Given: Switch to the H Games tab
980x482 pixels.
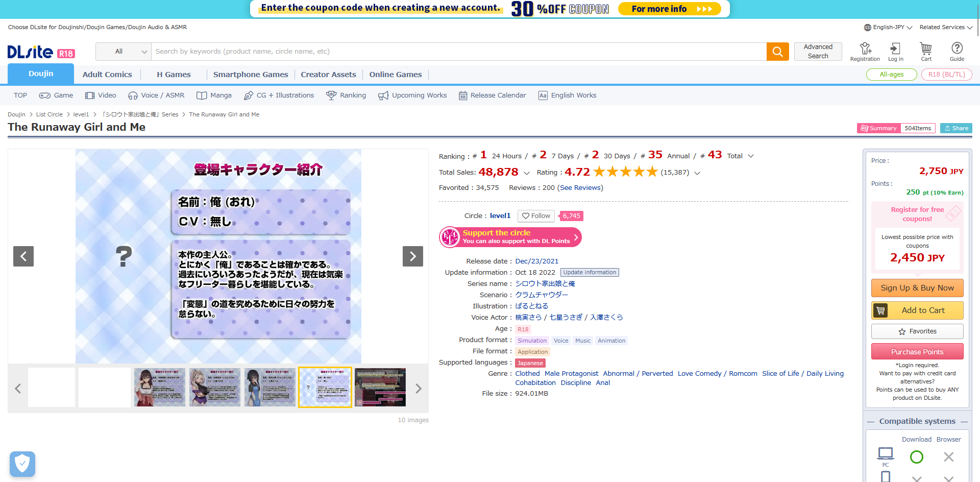Looking at the screenshot, I should [174, 75].
